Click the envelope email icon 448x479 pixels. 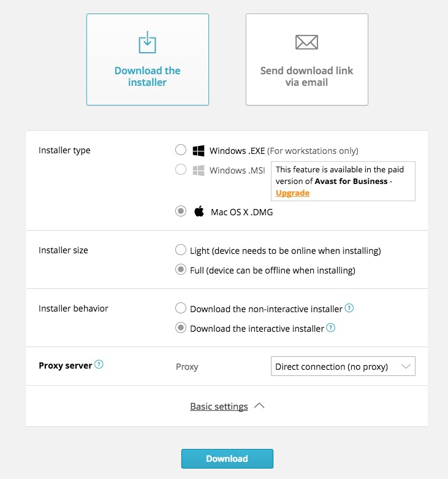[306, 42]
